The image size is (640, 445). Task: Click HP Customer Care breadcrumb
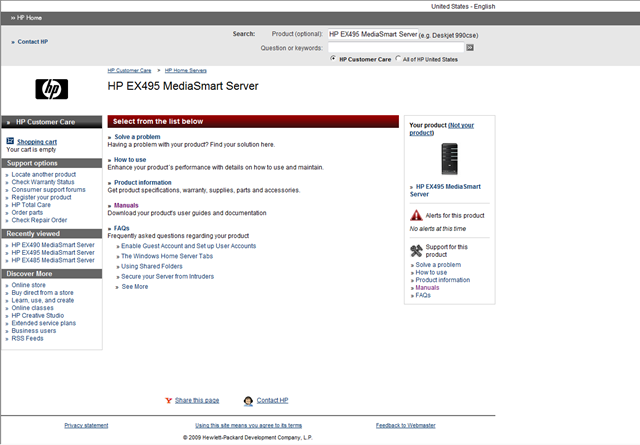coord(129,71)
